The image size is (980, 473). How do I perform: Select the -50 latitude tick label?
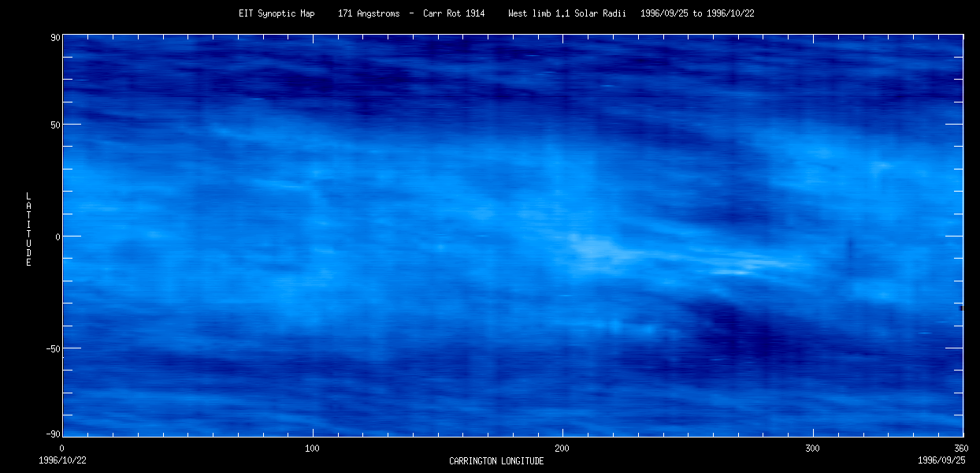53,348
